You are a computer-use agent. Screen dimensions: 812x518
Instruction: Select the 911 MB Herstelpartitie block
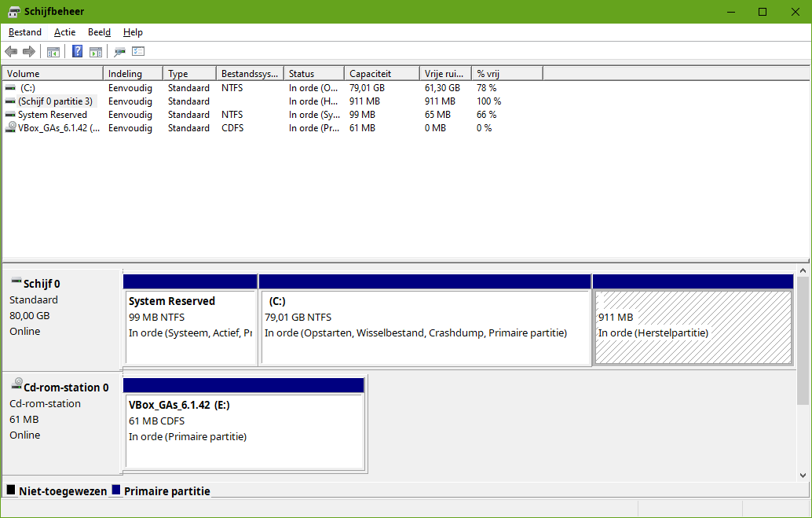pyautogui.click(x=693, y=327)
